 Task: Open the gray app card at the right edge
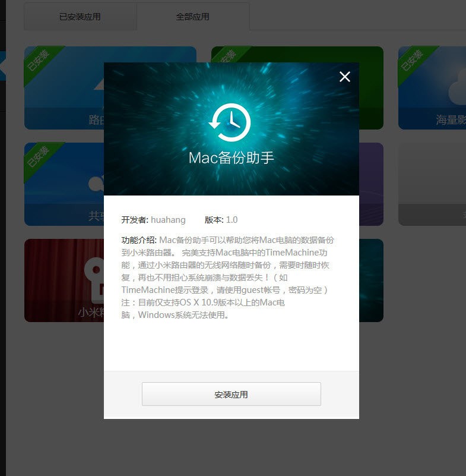(432, 184)
